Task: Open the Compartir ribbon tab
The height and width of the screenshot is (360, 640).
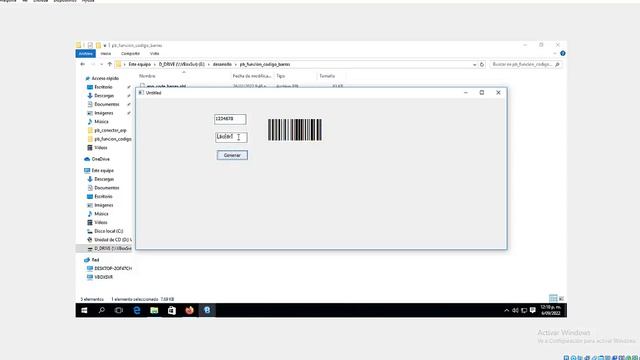Action: click(130, 53)
